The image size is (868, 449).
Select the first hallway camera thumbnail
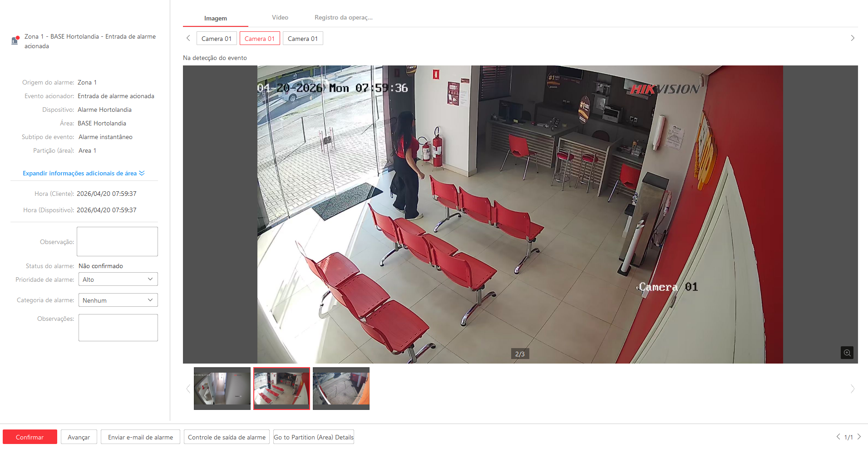click(x=222, y=389)
